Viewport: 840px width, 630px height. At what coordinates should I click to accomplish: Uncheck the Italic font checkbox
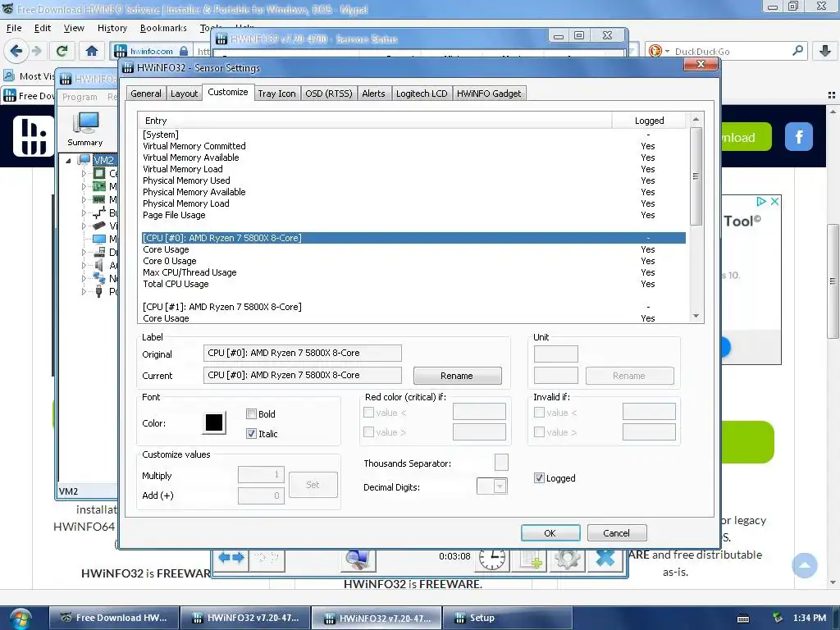click(251, 433)
